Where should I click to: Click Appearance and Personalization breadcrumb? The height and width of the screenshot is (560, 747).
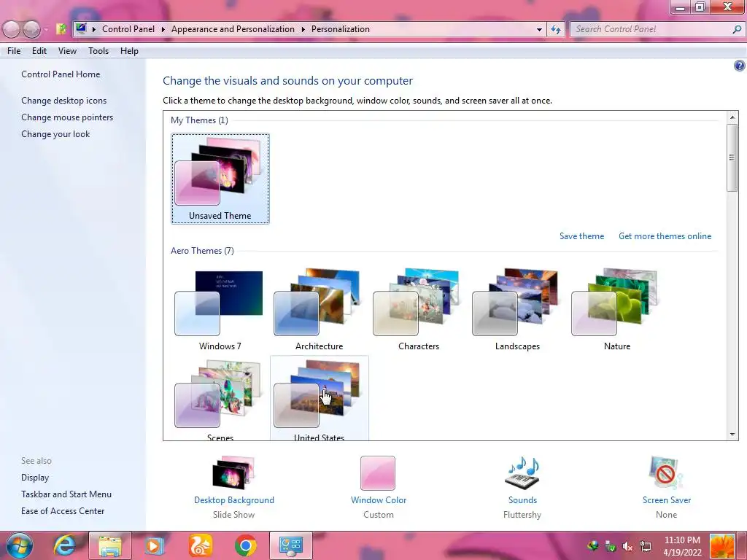233,29
